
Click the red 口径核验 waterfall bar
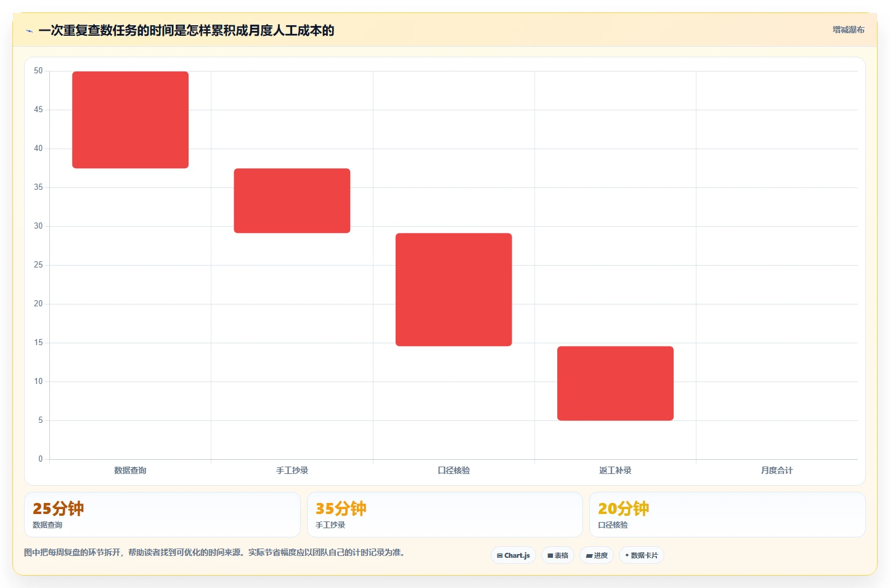[x=454, y=289]
